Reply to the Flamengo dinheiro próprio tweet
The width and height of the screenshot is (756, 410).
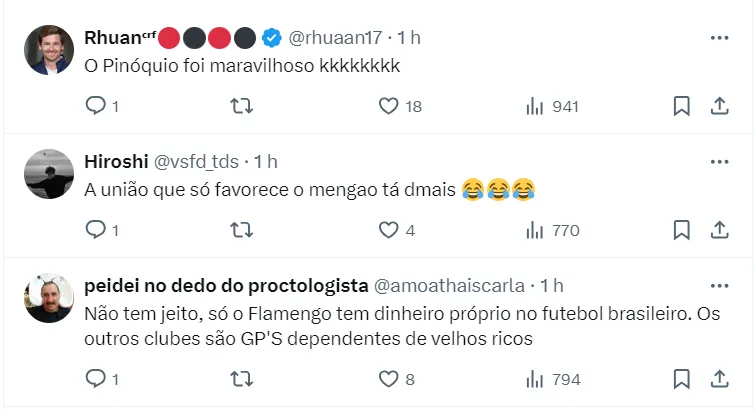[96, 379]
